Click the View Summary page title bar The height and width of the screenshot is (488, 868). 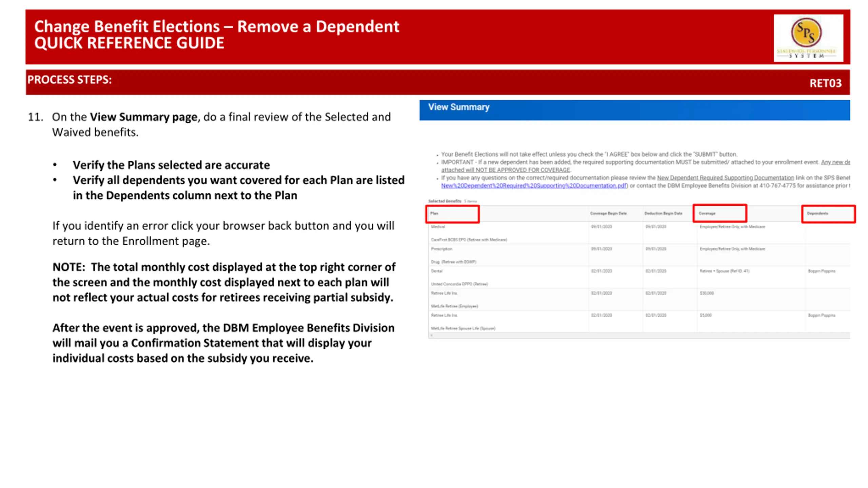[634, 110]
